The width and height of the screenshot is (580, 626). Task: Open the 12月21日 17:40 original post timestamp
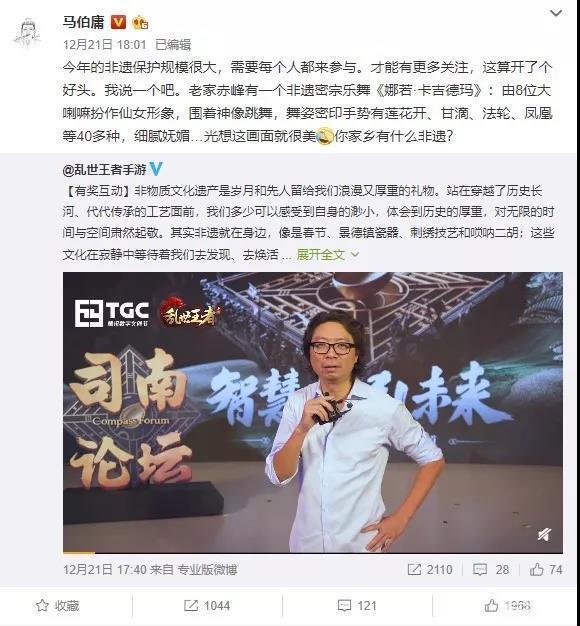(104, 570)
